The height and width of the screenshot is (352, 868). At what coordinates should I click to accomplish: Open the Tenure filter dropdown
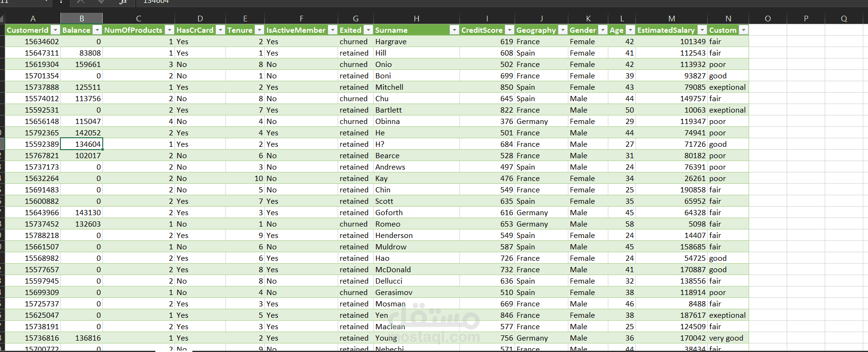click(259, 30)
